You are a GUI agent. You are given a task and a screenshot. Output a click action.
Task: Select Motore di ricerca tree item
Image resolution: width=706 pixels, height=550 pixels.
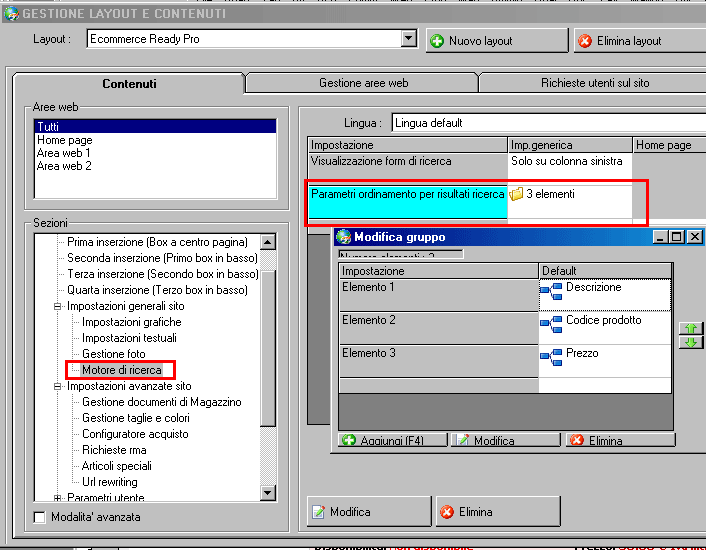122,370
